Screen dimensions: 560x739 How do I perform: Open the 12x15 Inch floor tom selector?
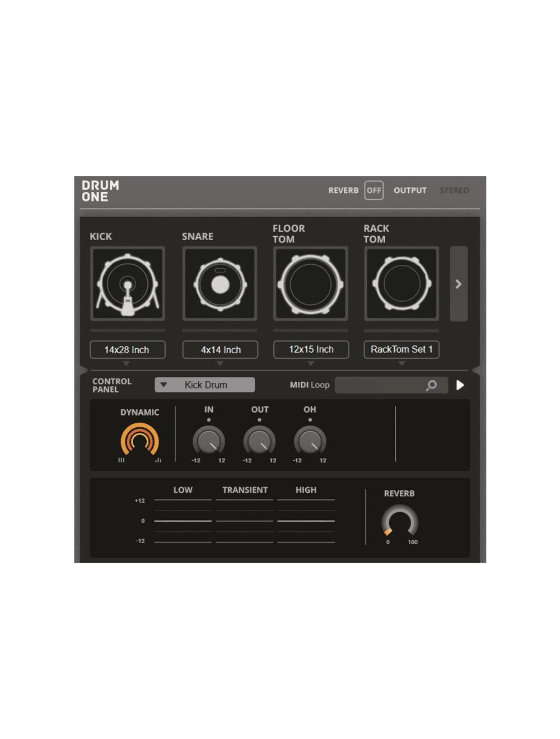pos(310,349)
